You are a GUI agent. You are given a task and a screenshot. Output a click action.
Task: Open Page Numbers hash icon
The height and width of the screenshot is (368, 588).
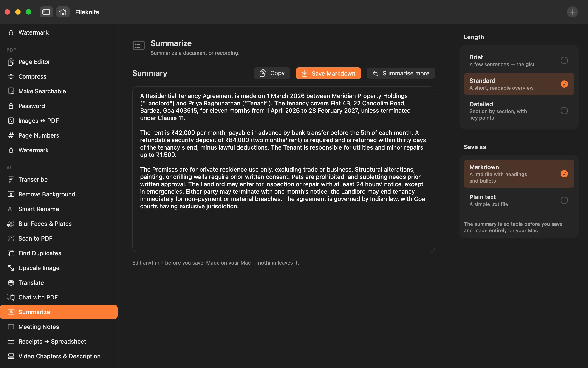point(11,135)
